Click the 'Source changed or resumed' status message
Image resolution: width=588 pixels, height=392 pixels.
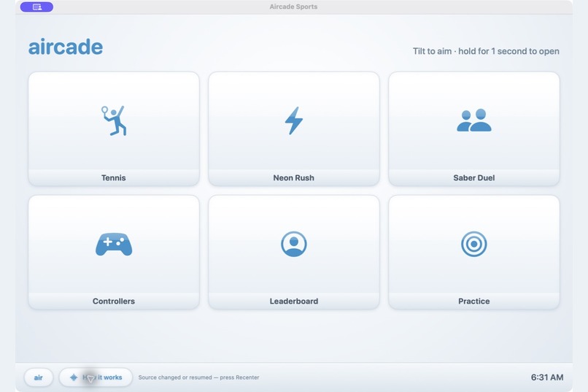[x=198, y=377]
